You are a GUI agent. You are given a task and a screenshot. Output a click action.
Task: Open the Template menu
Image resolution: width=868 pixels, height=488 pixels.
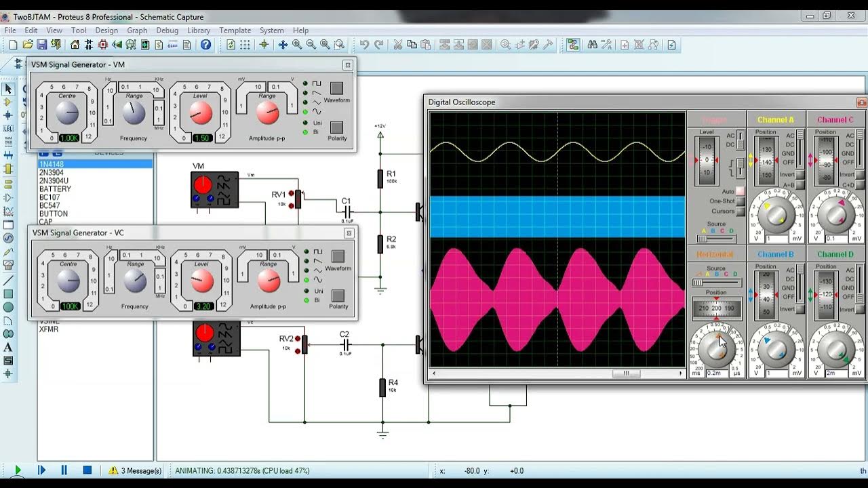coord(235,30)
